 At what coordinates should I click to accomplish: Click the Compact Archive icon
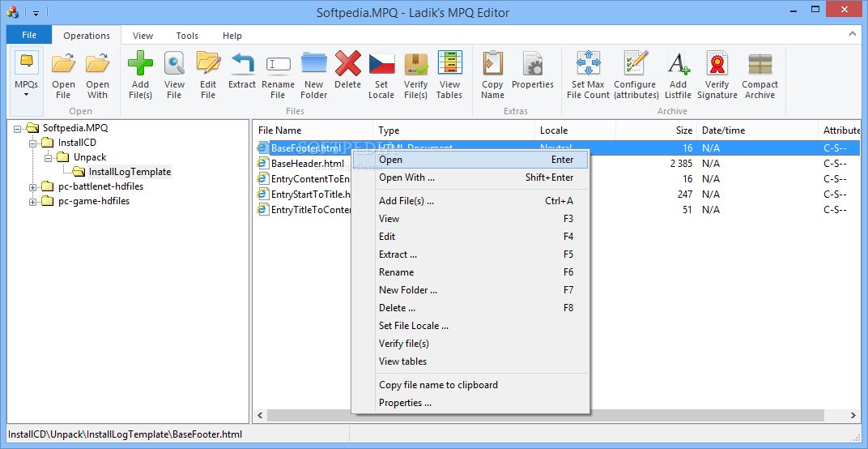pos(760,64)
